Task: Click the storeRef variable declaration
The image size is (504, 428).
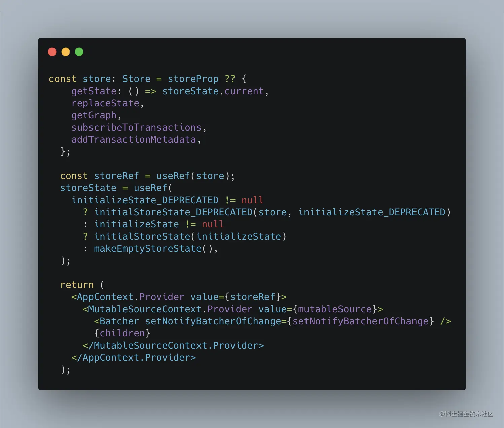Action: pyautogui.click(x=116, y=176)
